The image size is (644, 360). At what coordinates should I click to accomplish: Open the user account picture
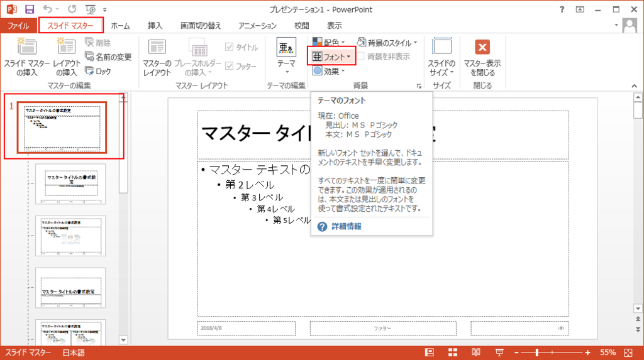coord(630,26)
